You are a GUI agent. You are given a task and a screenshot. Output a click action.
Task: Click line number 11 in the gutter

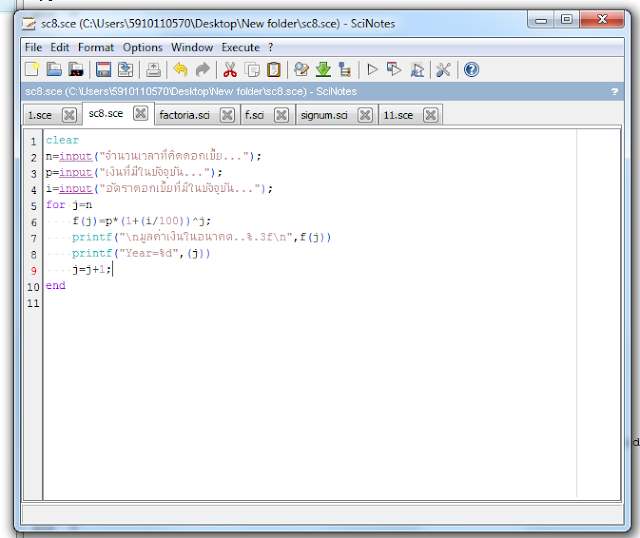coord(33,303)
